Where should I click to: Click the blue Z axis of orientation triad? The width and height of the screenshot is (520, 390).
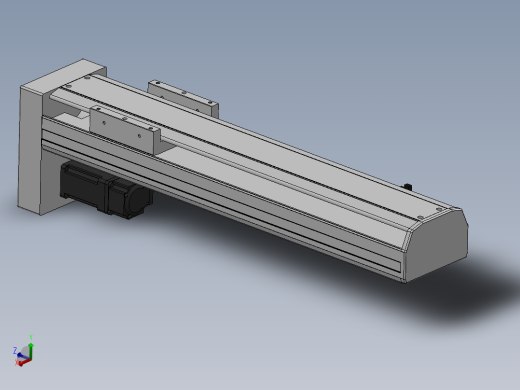pyautogui.click(x=21, y=356)
